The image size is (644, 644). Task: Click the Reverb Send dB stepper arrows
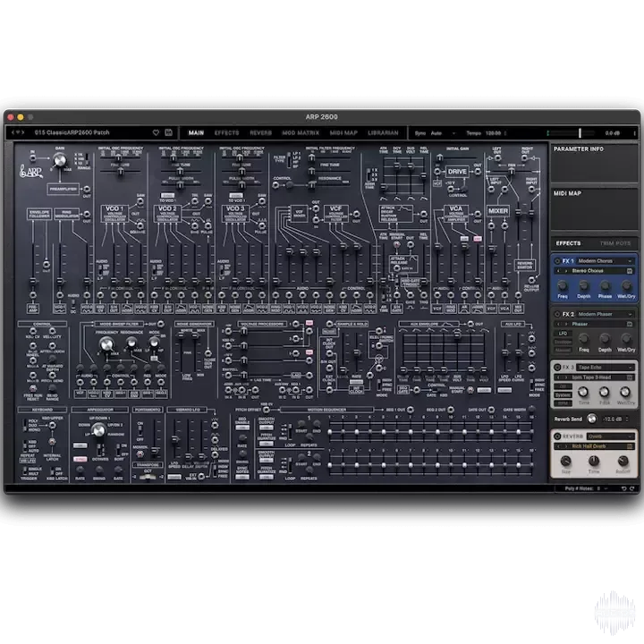click(627, 419)
